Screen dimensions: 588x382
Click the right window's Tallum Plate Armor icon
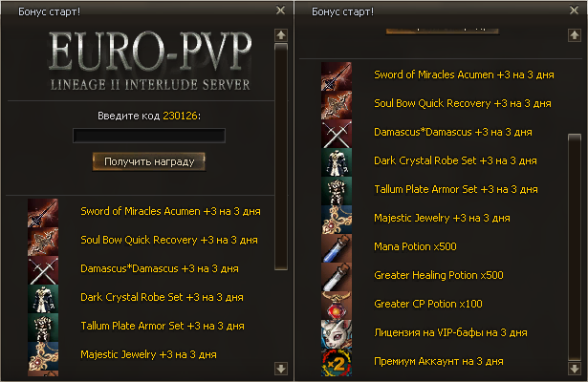[337, 191]
